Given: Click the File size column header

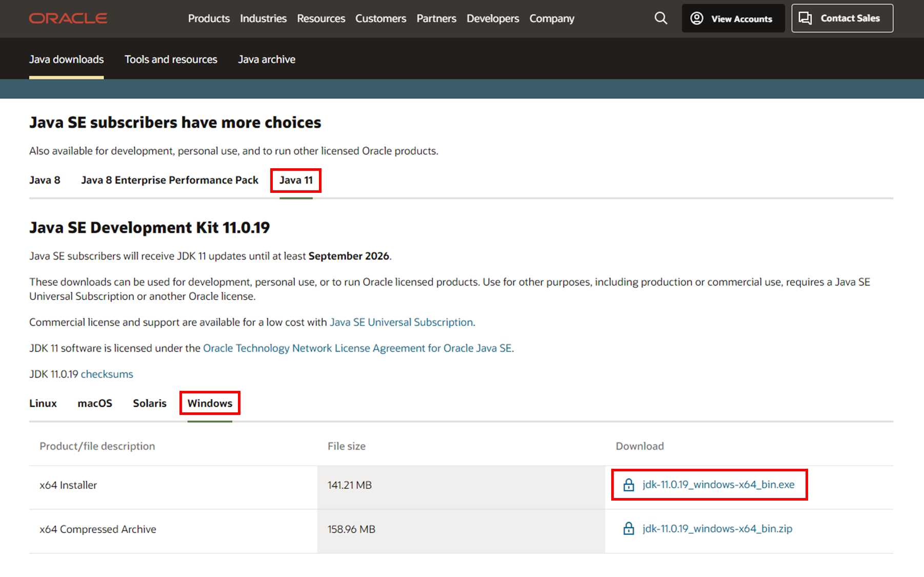Looking at the screenshot, I should tap(347, 446).
